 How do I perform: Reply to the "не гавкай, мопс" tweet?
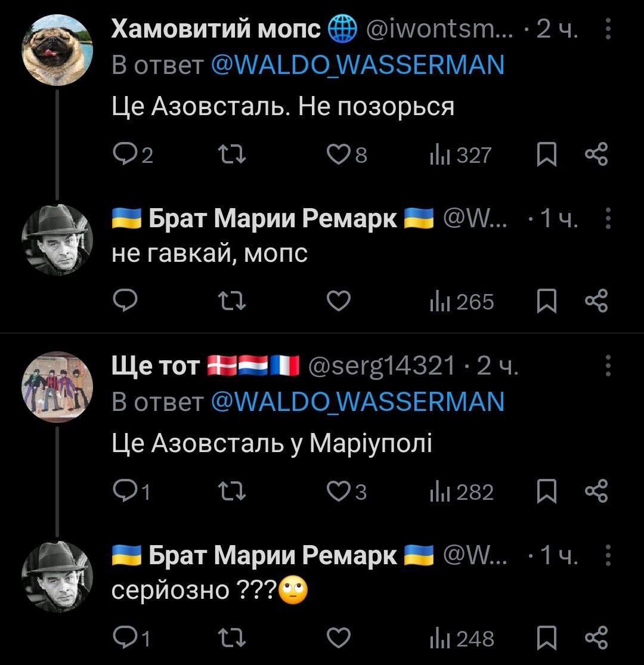click(x=125, y=301)
